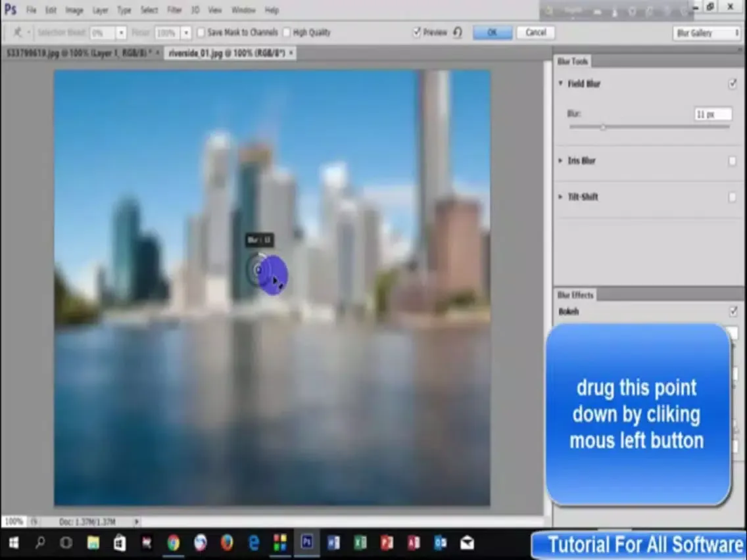
Task: Click the field blur pin on canvas
Action: pos(258,270)
